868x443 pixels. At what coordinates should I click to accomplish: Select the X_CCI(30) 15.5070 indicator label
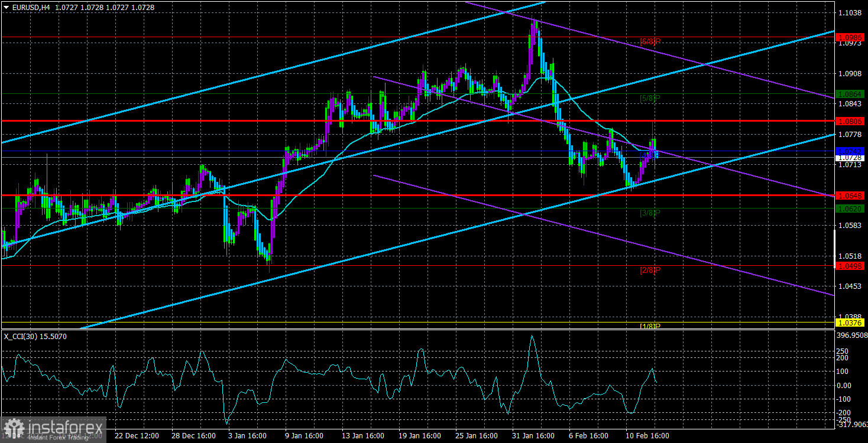click(35, 336)
